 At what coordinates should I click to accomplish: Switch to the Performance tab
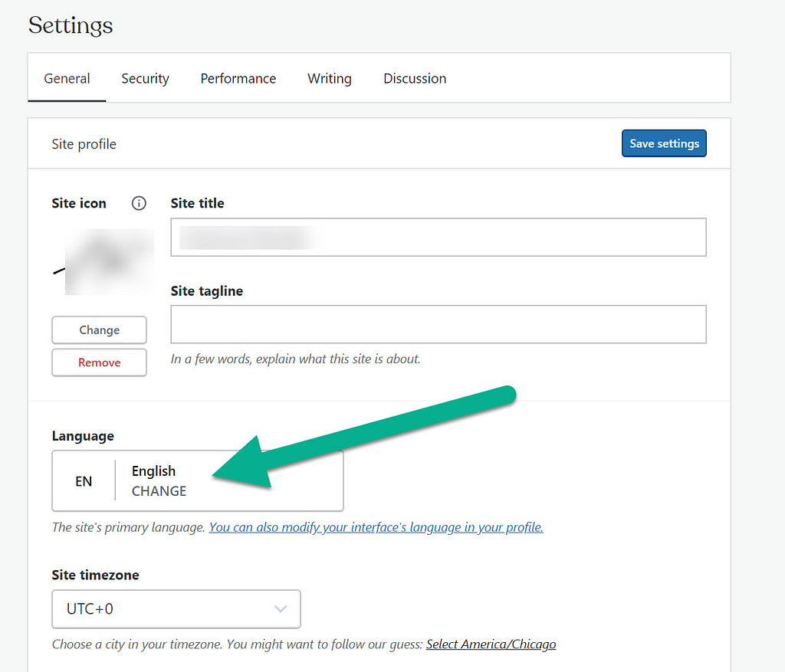238,78
